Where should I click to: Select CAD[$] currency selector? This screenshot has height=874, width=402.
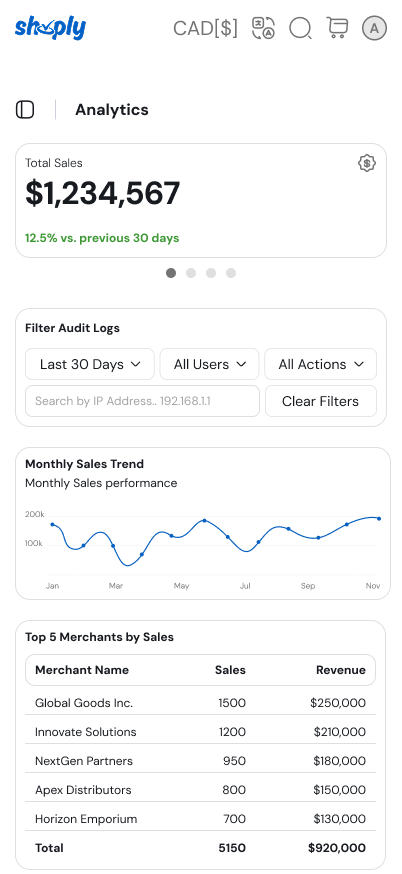click(205, 28)
